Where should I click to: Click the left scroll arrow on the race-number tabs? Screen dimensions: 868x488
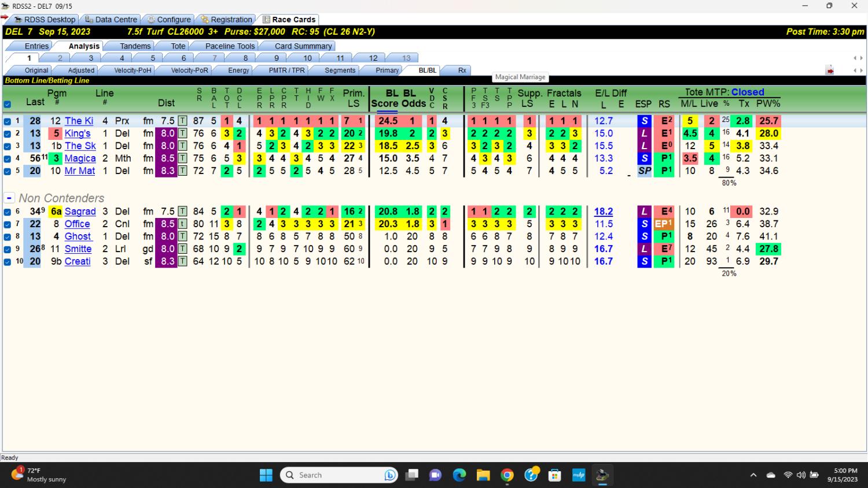(855, 58)
